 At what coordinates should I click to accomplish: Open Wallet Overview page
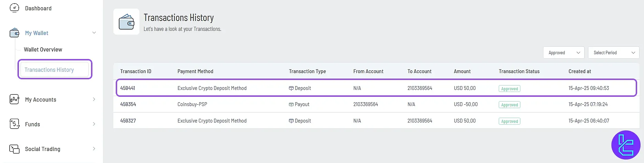43,49
